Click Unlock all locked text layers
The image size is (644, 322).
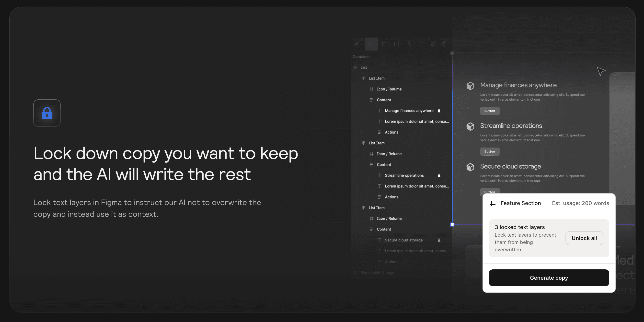point(584,238)
